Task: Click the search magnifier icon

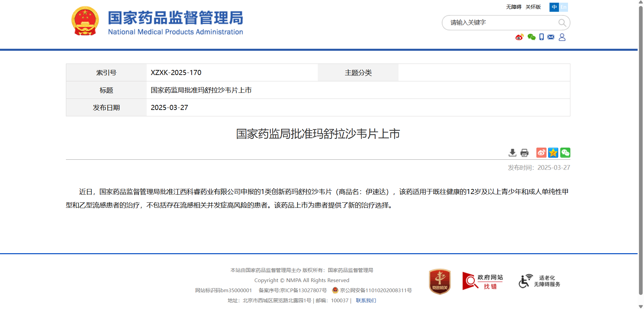Action: 562,23
